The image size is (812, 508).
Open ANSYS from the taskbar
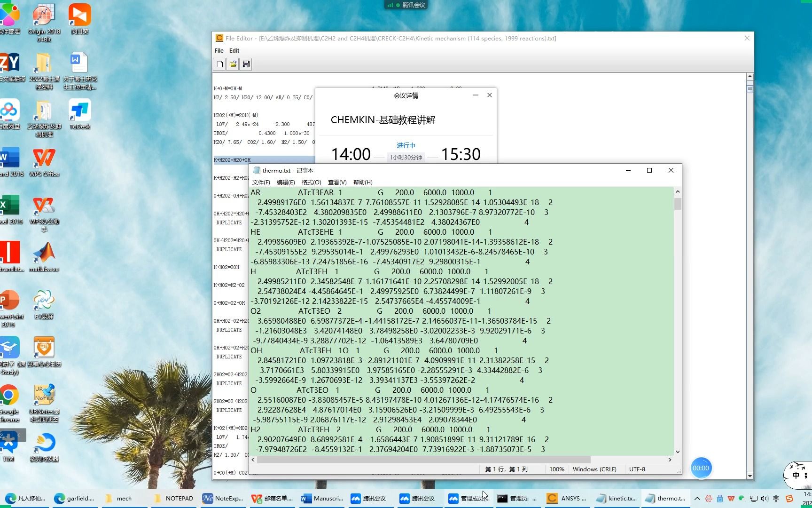[x=566, y=498]
